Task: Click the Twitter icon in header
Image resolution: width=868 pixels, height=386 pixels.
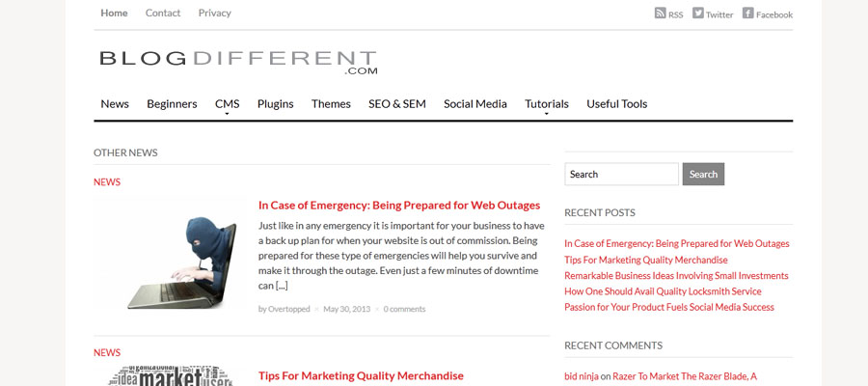Action: pos(698,13)
